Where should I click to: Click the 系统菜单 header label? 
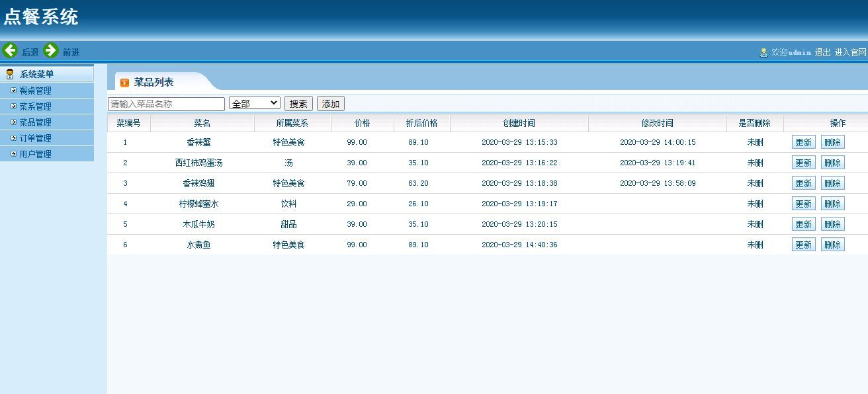(x=37, y=74)
